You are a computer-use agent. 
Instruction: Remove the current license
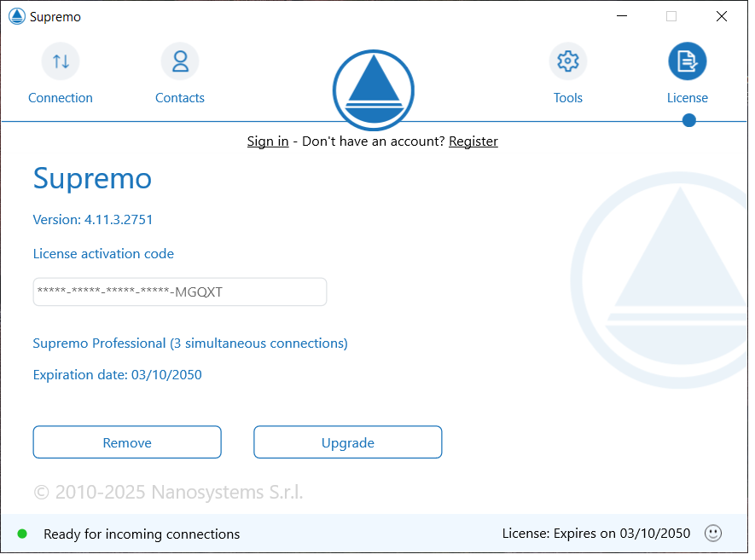[x=127, y=442]
